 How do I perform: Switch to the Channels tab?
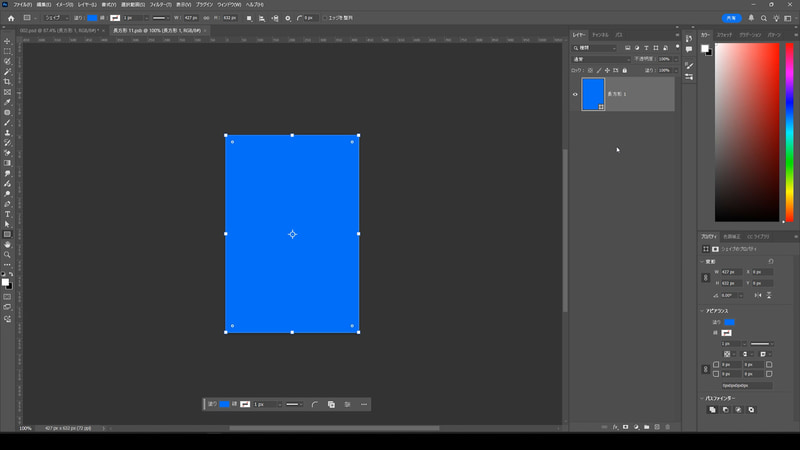[600, 35]
